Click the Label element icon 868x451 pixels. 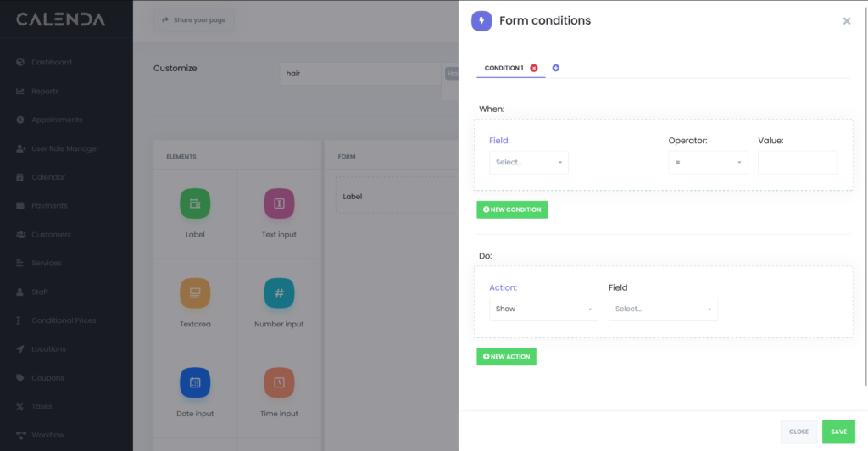click(194, 203)
